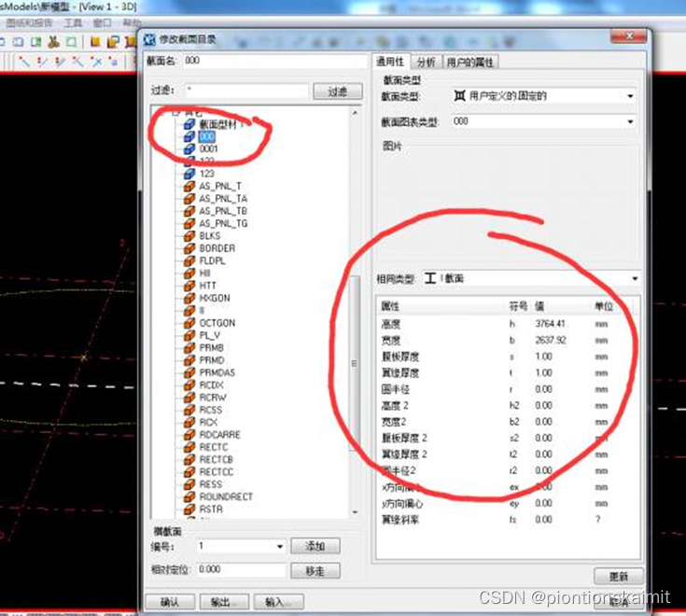Select RCRW in the profile tree
This screenshot has width=686, height=616.
coord(213,398)
